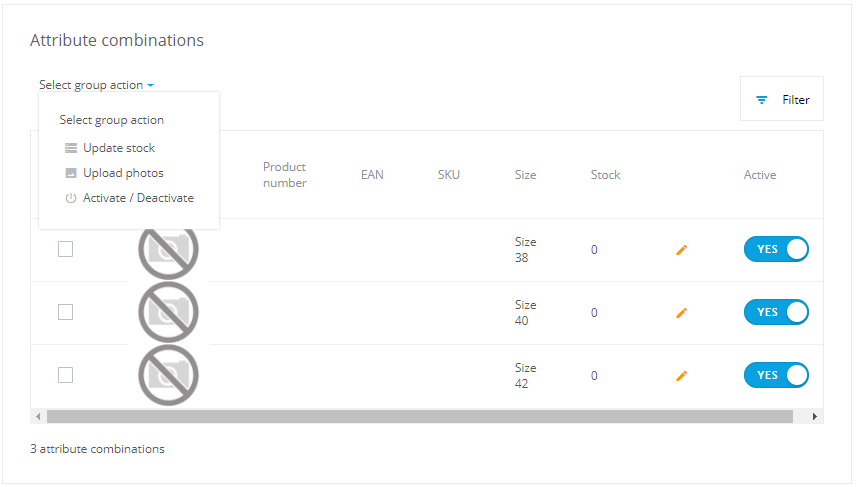
Task: Click the right scroll arrow of table
Action: pyautogui.click(x=815, y=416)
